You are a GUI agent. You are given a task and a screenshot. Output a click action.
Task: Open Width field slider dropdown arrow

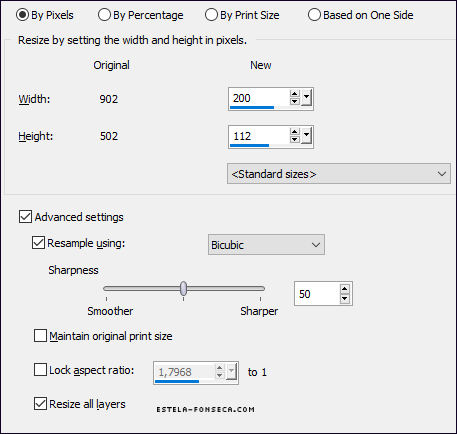(x=306, y=98)
